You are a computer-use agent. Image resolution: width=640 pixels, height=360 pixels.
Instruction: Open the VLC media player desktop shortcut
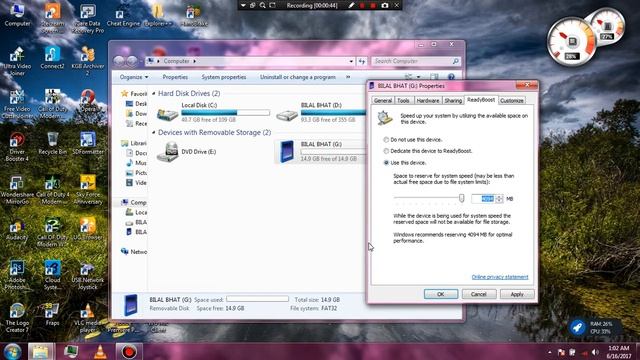87,318
